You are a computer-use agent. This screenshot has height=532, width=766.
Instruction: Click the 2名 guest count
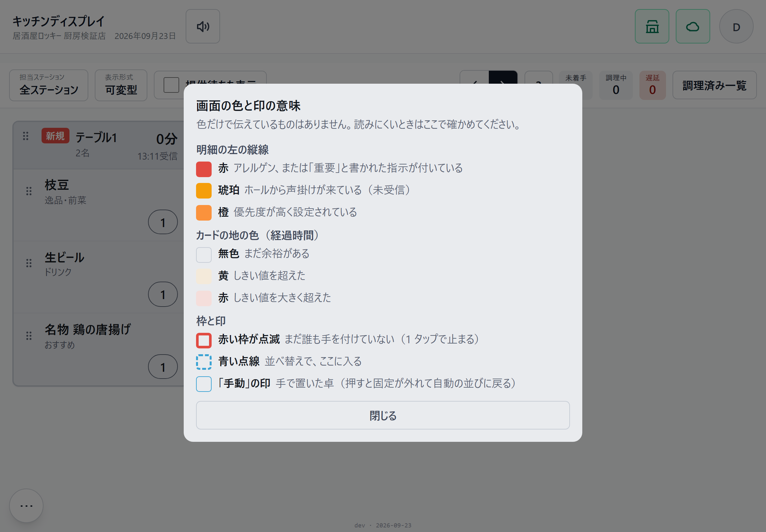click(83, 153)
